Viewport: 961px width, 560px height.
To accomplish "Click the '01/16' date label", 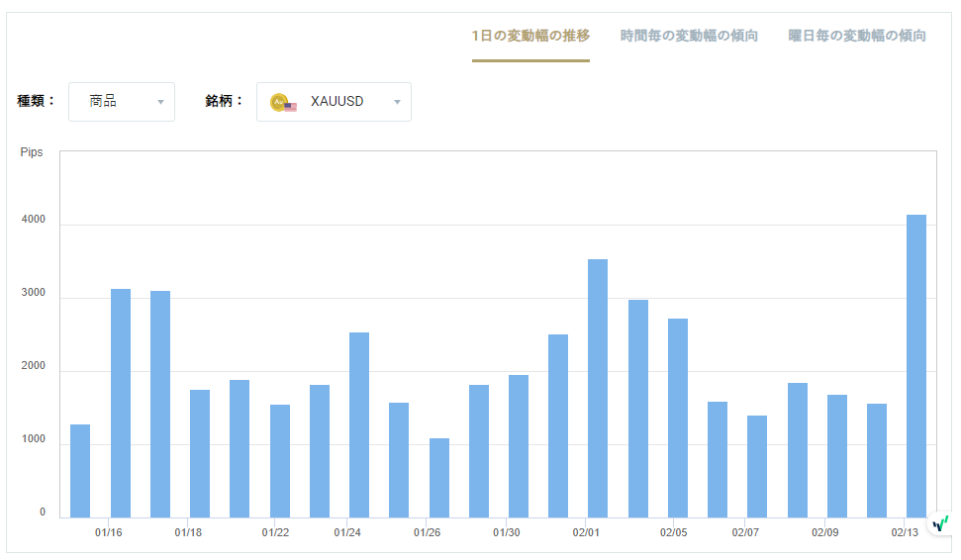I will [109, 532].
